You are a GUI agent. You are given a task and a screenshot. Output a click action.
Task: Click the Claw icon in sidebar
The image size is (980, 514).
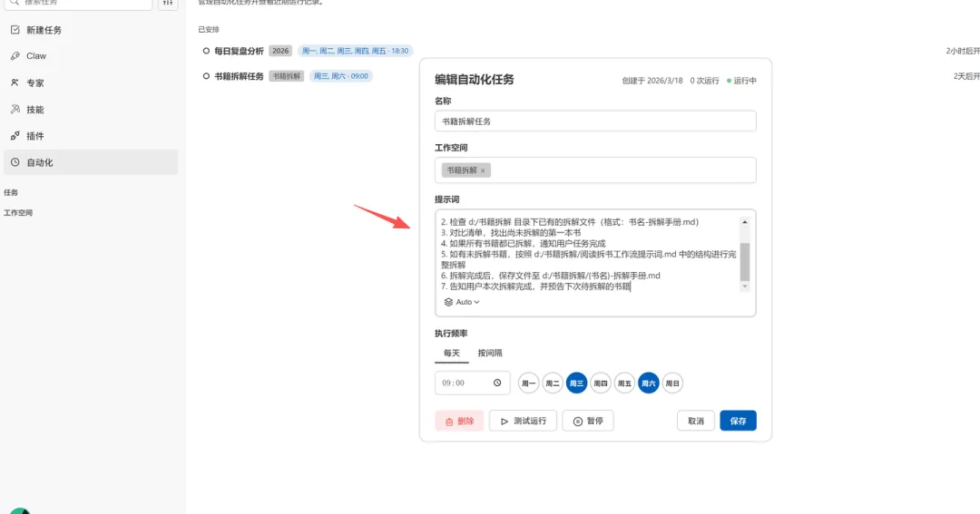pos(15,55)
